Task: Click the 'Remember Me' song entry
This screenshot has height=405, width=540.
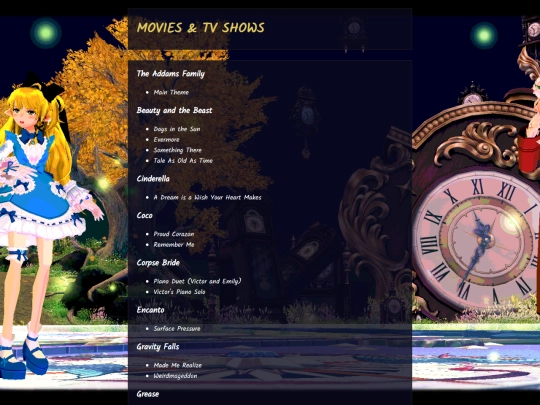Action: point(174,245)
